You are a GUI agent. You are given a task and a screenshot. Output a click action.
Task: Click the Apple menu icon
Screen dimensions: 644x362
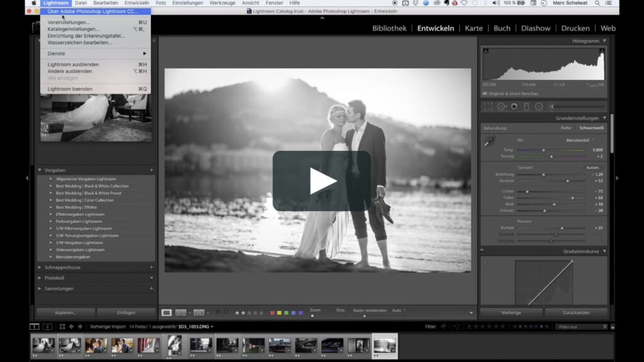34,3
